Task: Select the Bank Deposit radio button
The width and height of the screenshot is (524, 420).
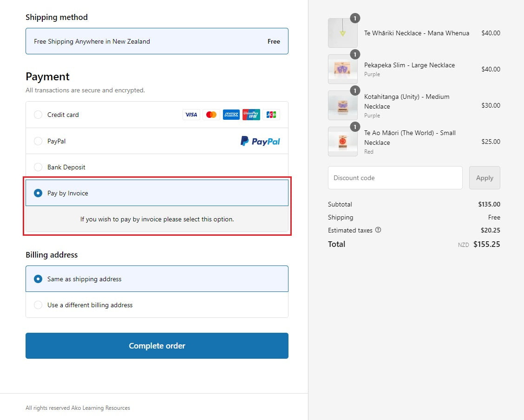Action: coord(38,167)
